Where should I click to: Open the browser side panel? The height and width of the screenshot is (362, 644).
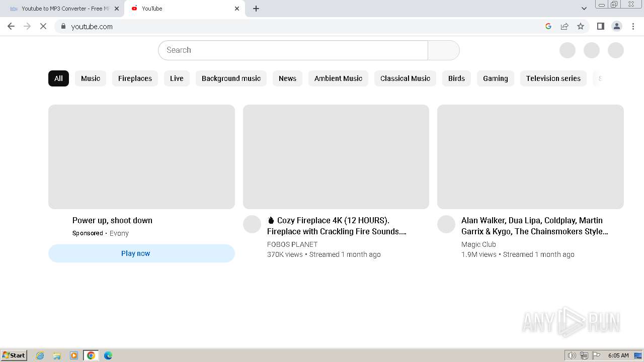tap(600, 26)
